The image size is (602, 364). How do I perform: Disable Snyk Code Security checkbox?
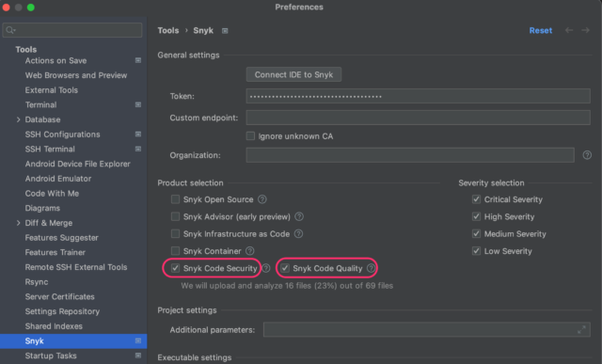(176, 268)
